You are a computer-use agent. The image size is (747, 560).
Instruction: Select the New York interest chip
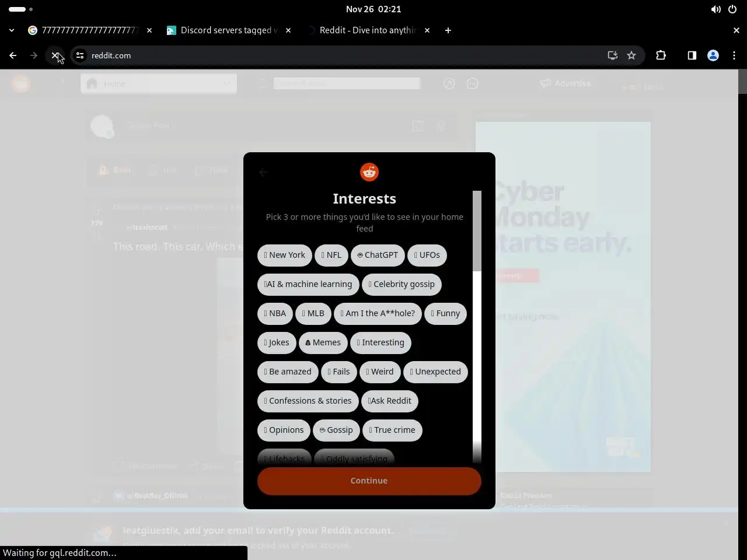pos(284,255)
